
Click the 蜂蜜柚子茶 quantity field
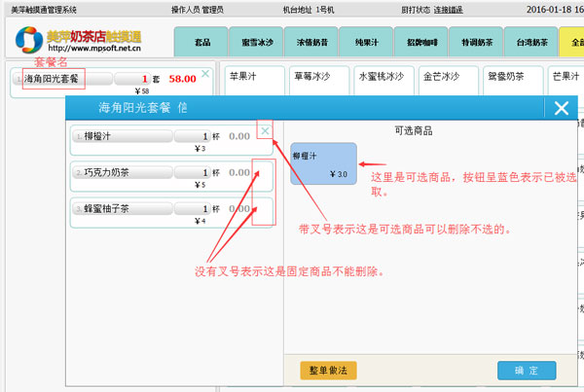193,208
